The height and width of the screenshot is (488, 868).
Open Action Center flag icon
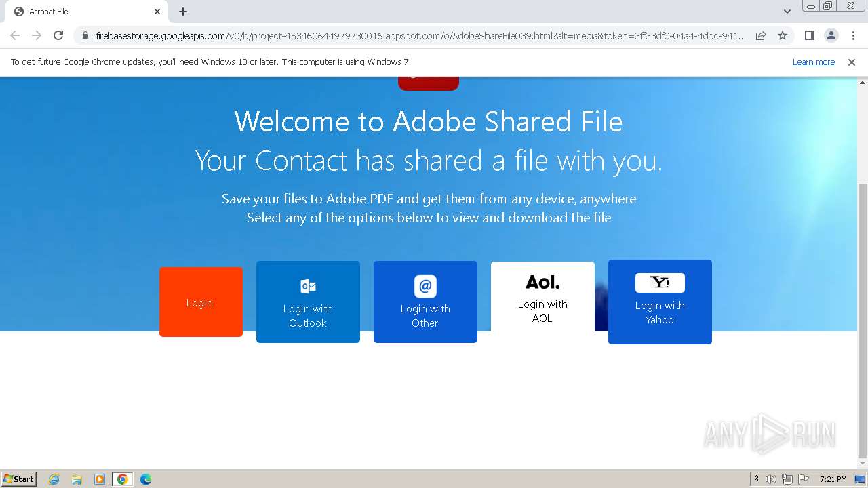point(804,479)
